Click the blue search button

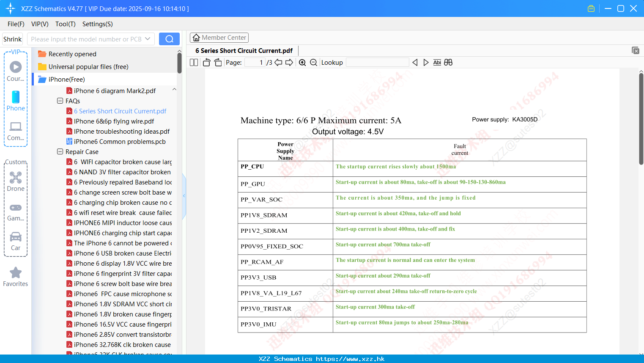(x=169, y=39)
